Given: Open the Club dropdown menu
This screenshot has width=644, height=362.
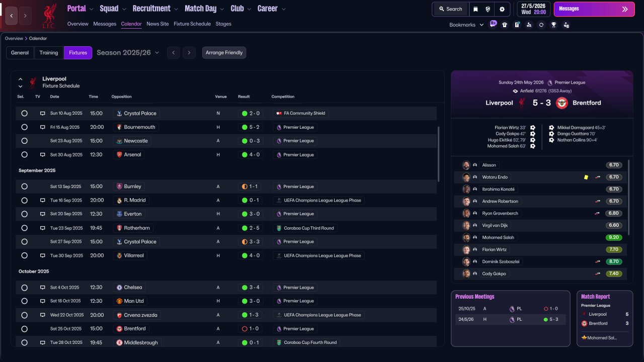Looking at the screenshot, I should pyautogui.click(x=241, y=9).
